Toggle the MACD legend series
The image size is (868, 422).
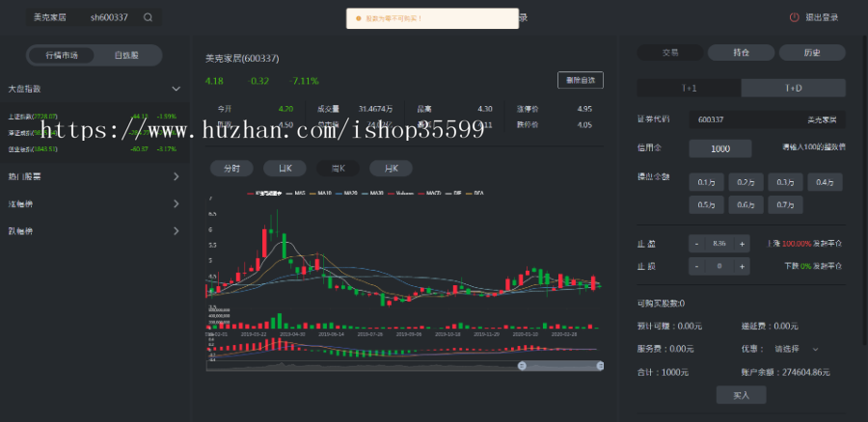(x=429, y=194)
